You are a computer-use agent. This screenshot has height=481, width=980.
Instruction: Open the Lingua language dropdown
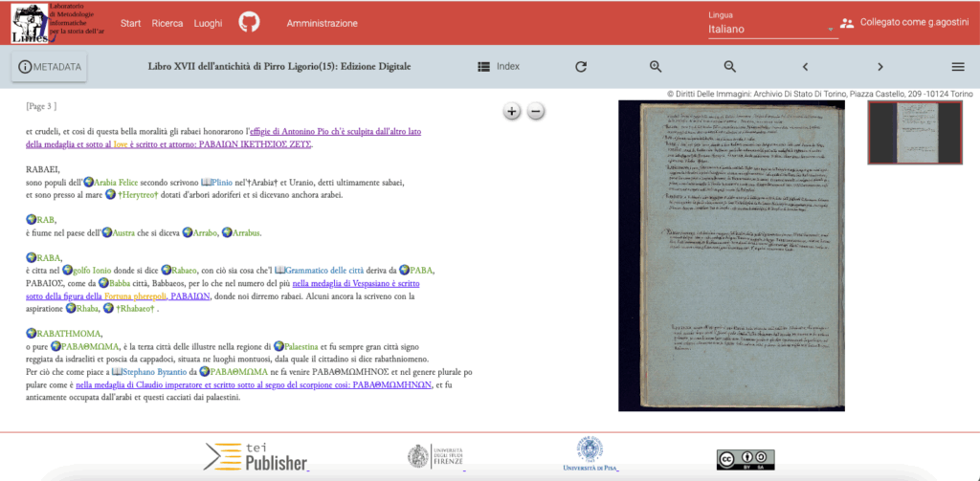coord(771,30)
